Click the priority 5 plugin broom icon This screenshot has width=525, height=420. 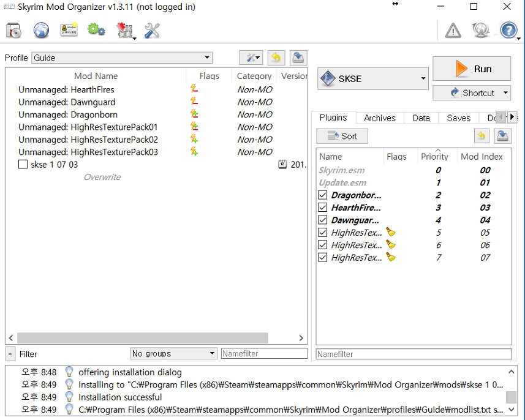pyautogui.click(x=390, y=231)
